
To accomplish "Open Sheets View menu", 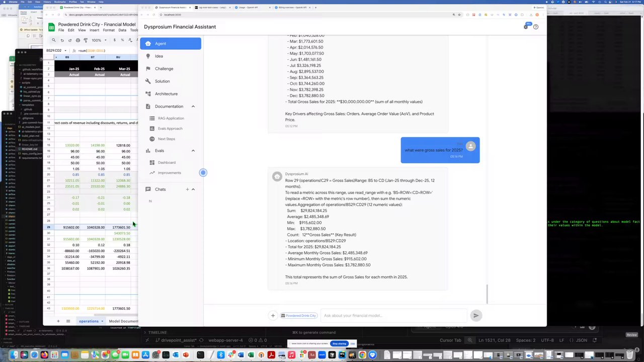I will click(x=82, y=30).
